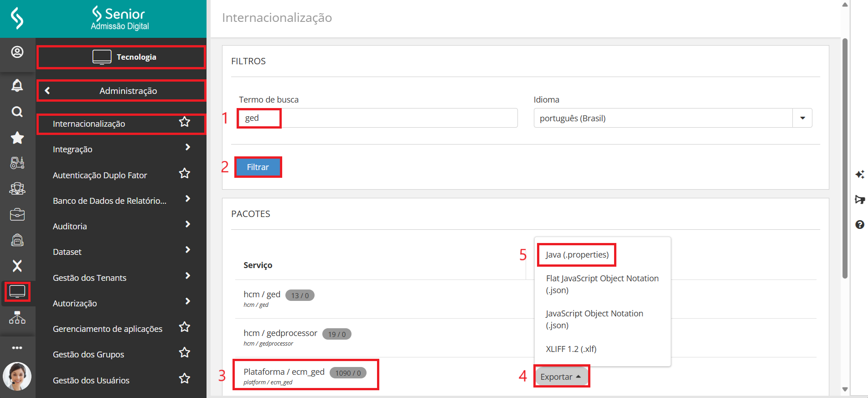Open the Internacionalização menu item
The width and height of the screenshot is (868, 398).
[89, 124]
